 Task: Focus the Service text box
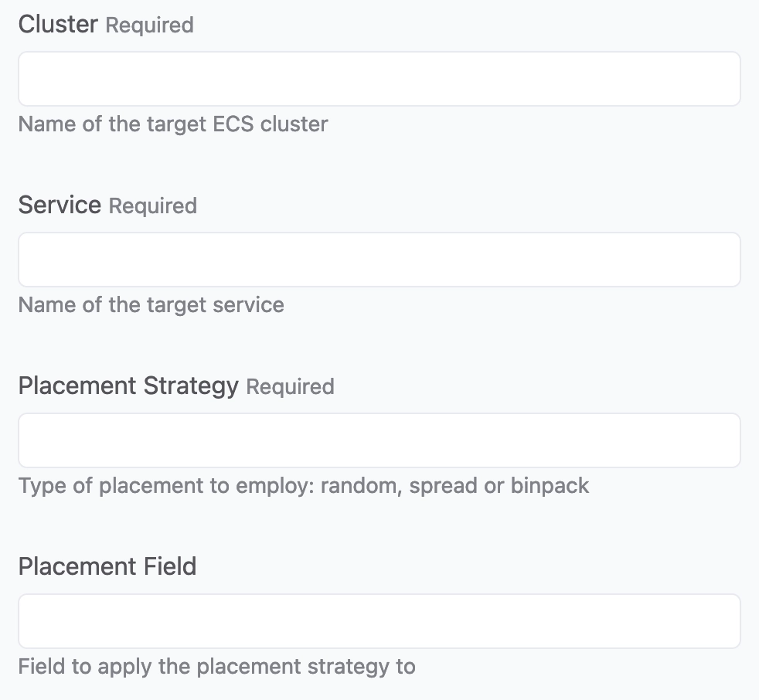379,260
